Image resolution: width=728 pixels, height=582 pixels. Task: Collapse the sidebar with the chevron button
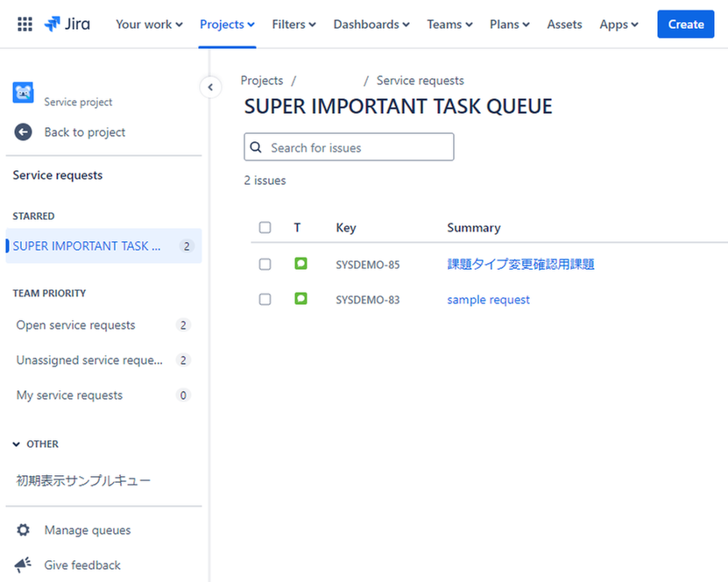pos(210,87)
